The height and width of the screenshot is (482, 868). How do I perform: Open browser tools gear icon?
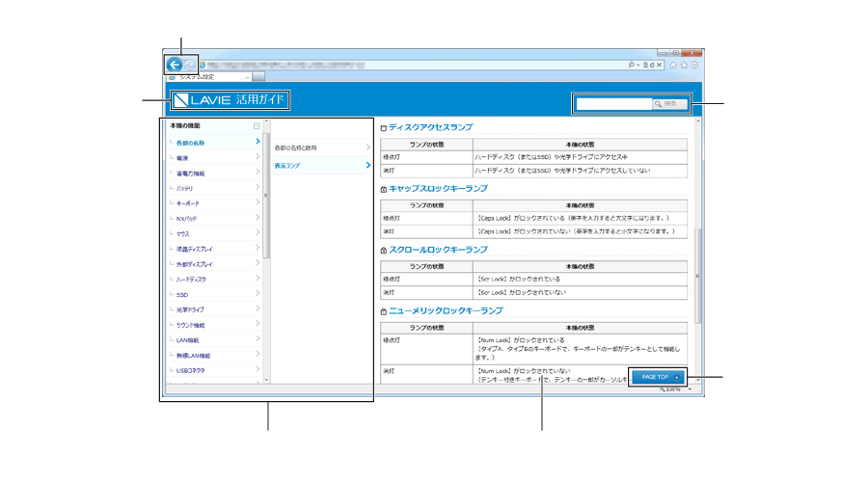[x=694, y=66]
